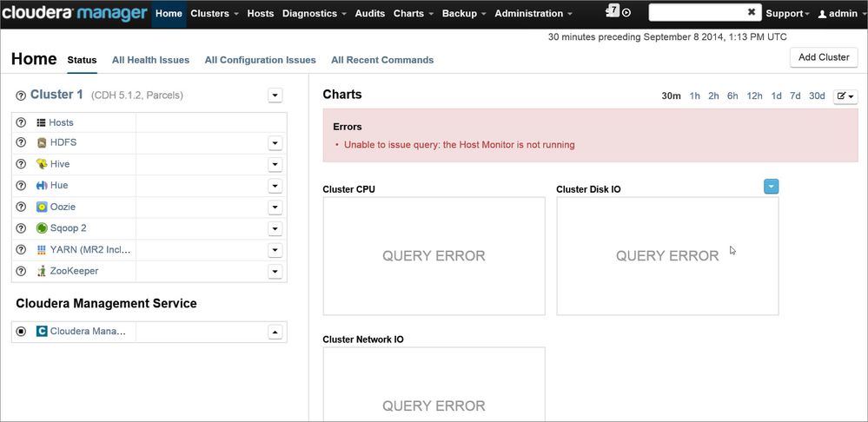The height and width of the screenshot is (422, 868).
Task: Go to the Hosts menu item
Action: [x=260, y=13]
